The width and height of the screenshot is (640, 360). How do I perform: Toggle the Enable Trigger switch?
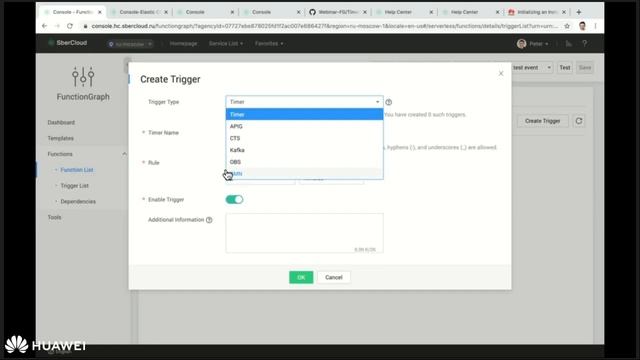coord(234,199)
